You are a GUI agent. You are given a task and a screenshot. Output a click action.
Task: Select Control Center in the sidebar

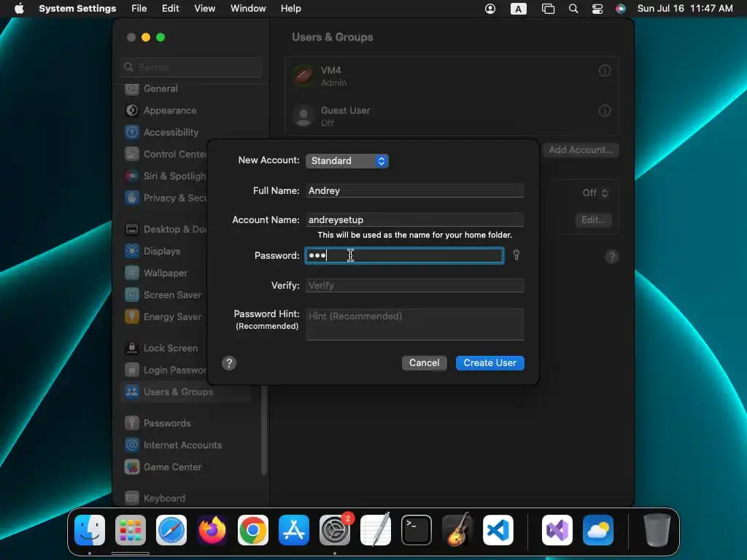pyautogui.click(x=165, y=155)
